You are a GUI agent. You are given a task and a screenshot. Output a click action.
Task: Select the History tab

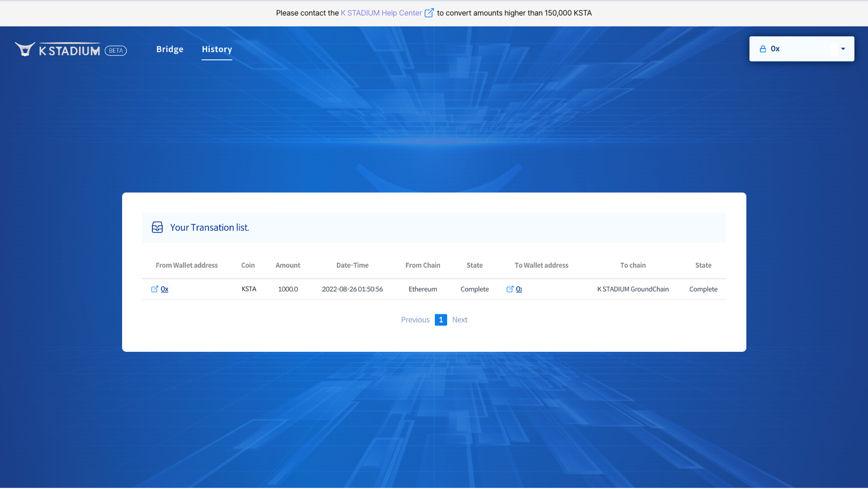point(217,49)
